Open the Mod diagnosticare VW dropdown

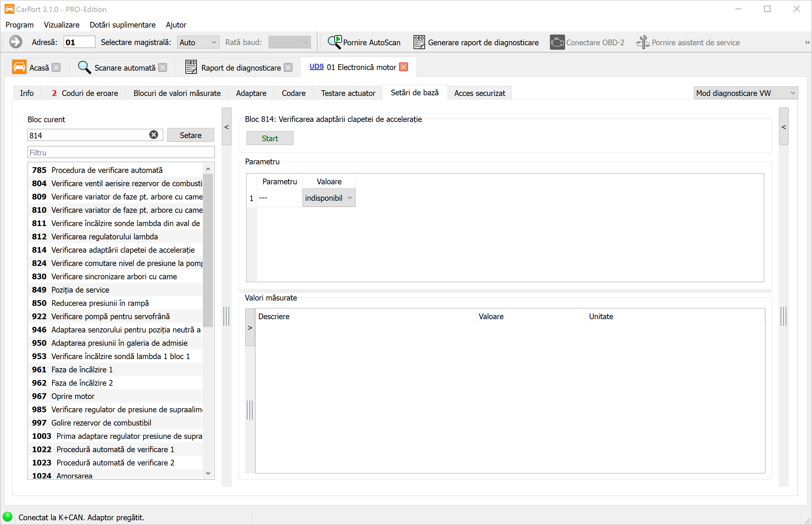[x=745, y=93]
